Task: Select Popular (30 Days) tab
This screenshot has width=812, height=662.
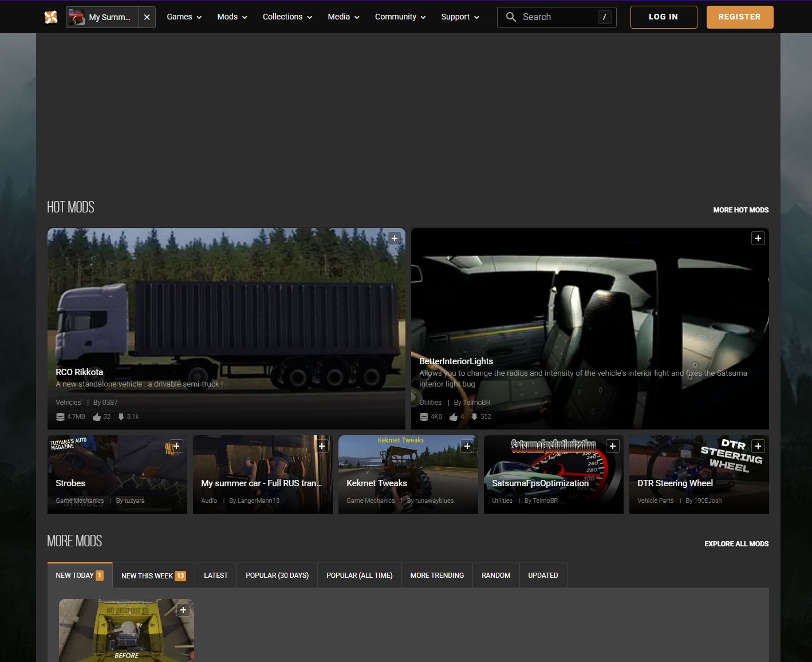Action: pos(277,576)
